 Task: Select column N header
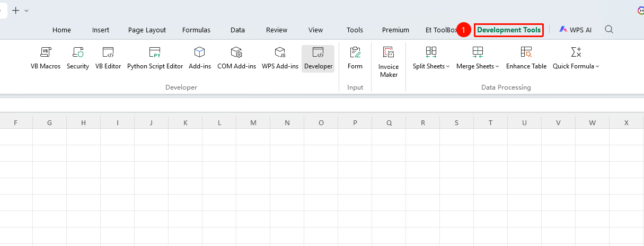[287, 122]
